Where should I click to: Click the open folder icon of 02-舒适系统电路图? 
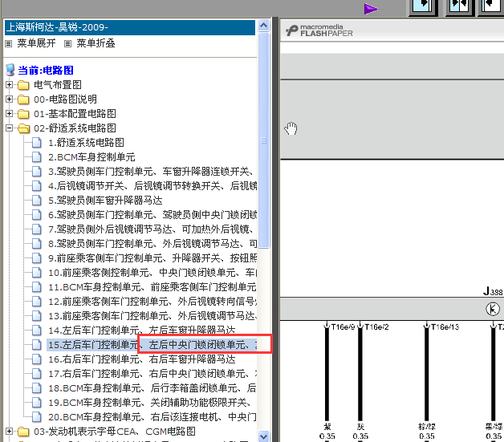tap(23, 128)
